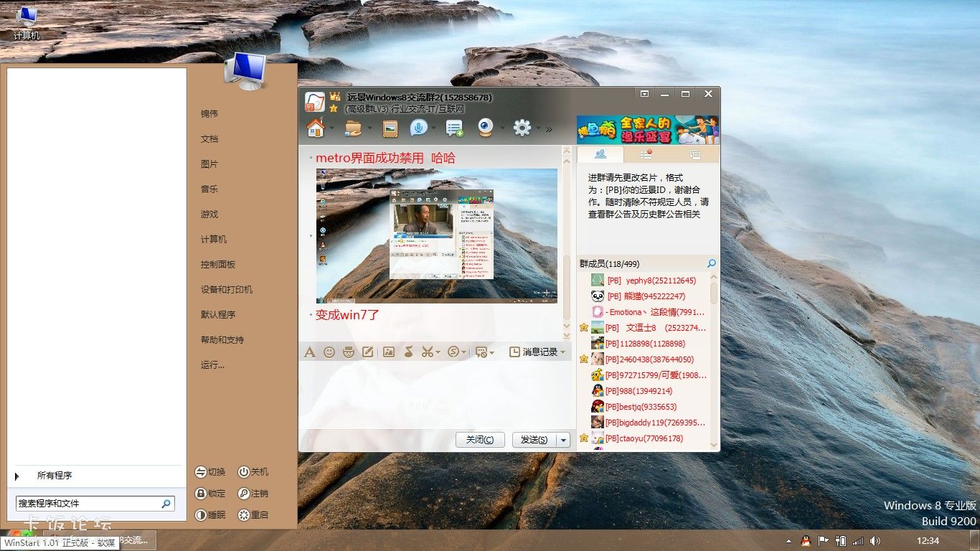
Task: Click the user picture monitor icon on start menu
Action: 245,71
